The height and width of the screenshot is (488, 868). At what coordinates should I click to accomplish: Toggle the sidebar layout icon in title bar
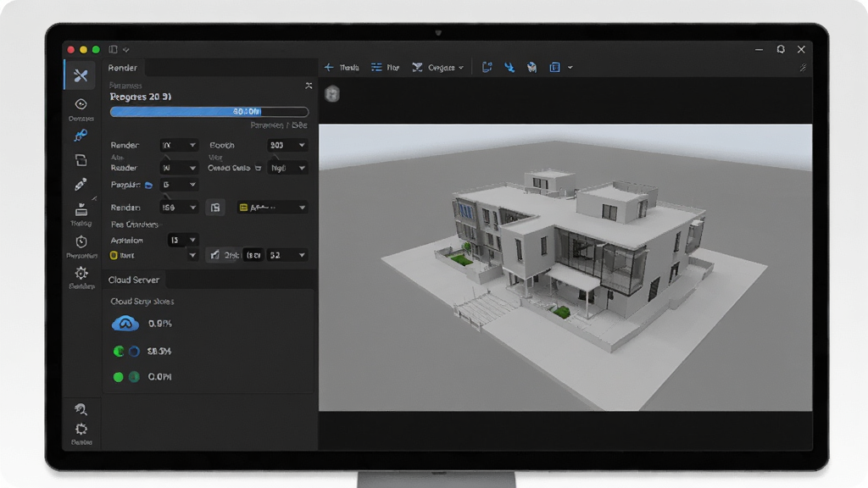coord(113,49)
